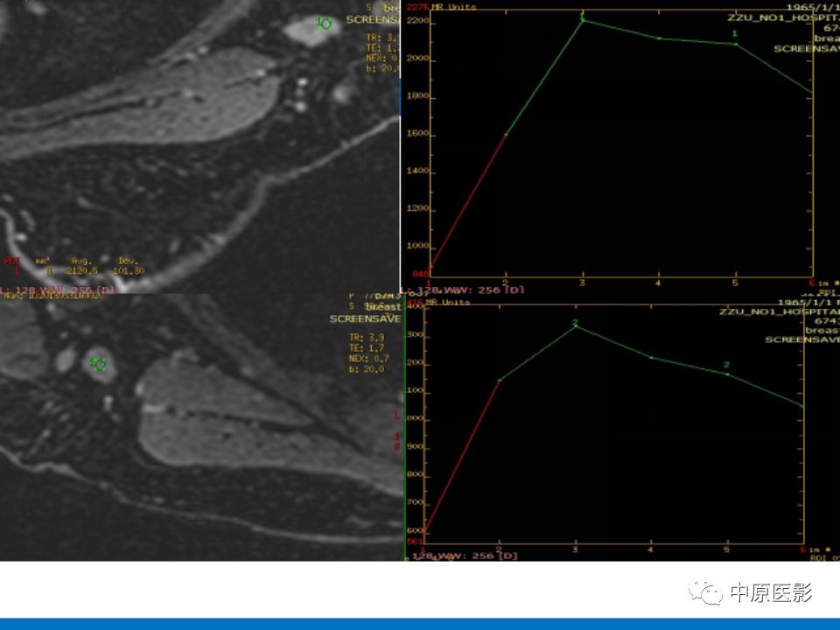Click lower curve data point above x-axis 4
Screen dimensions: 840x630
click(651, 358)
